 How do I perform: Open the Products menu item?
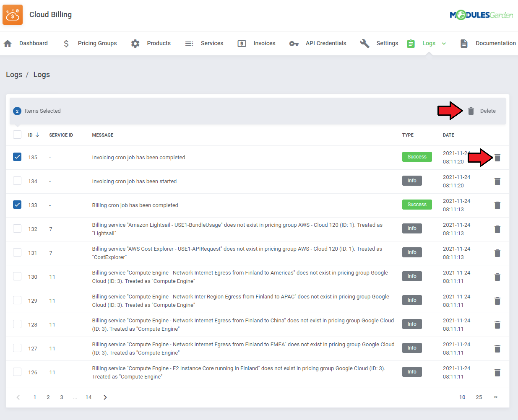(x=159, y=43)
